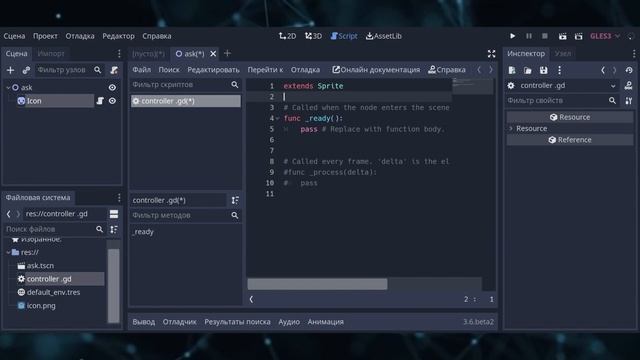This screenshot has width=640, height=360.
Task: Click the Справка search help button
Action: 447,70
